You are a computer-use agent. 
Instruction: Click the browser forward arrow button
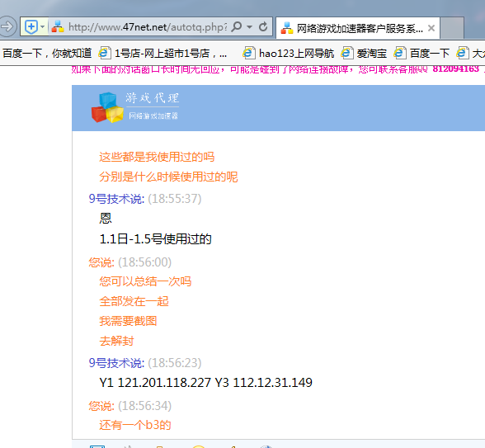pyautogui.click(x=7, y=26)
